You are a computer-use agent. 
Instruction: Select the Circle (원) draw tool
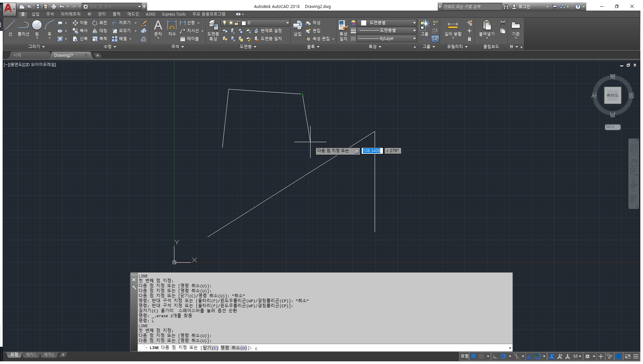(x=37, y=27)
